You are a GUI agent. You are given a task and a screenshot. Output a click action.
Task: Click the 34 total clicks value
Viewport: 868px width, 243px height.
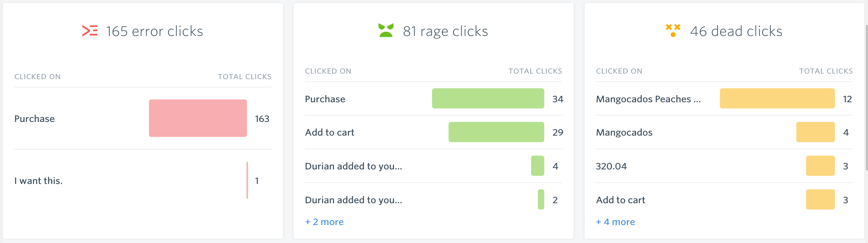[x=558, y=99]
